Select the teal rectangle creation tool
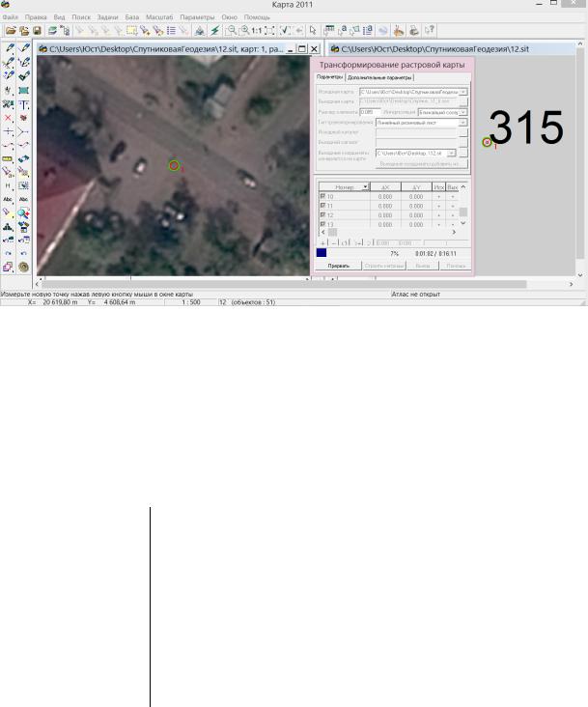This screenshot has height=707, width=588. [x=23, y=91]
